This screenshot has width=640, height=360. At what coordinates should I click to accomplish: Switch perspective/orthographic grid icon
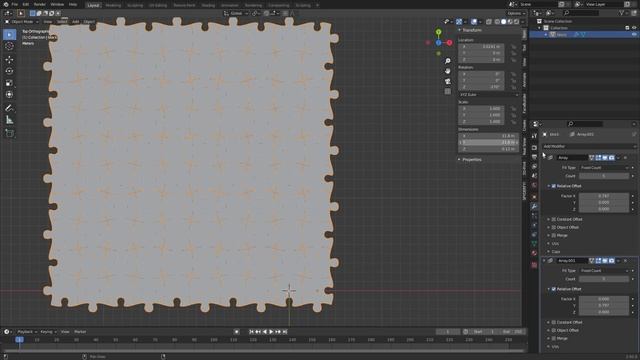448,91
